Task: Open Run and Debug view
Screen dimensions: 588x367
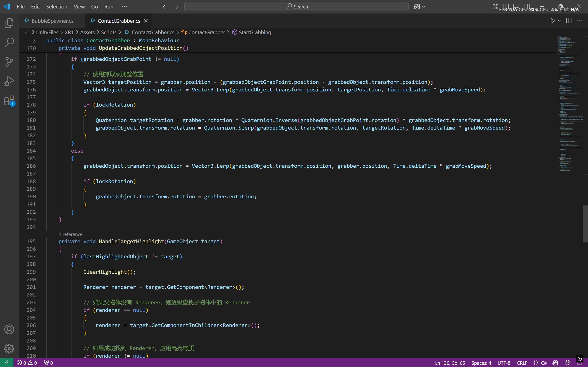Action: (x=9, y=81)
